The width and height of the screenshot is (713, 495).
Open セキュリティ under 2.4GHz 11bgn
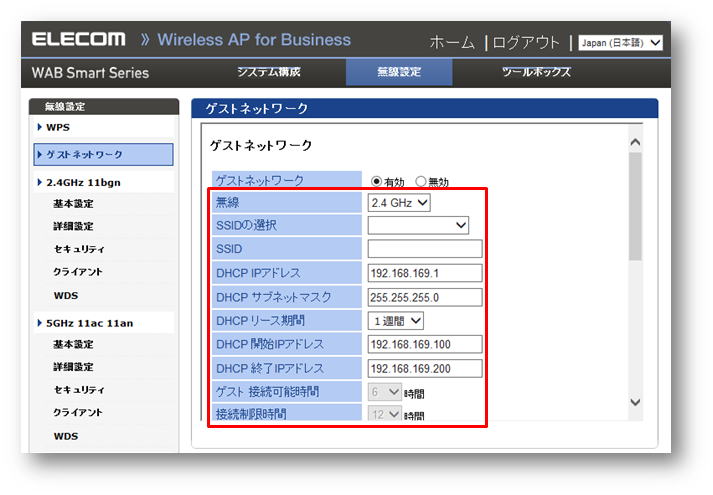coord(79,249)
